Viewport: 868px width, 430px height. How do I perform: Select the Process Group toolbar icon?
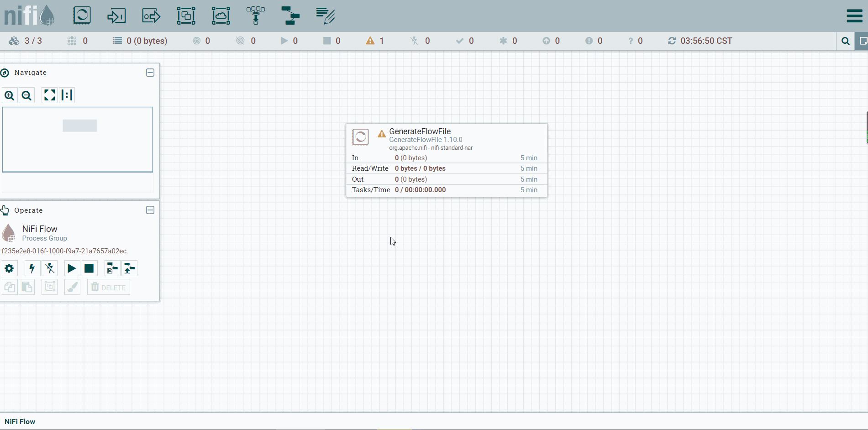coord(186,16)
